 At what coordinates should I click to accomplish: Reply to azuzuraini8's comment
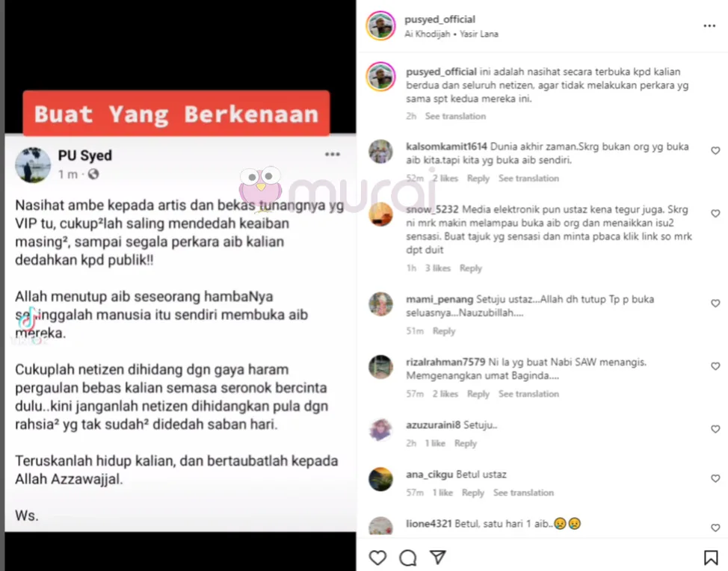tap(465, 443)
